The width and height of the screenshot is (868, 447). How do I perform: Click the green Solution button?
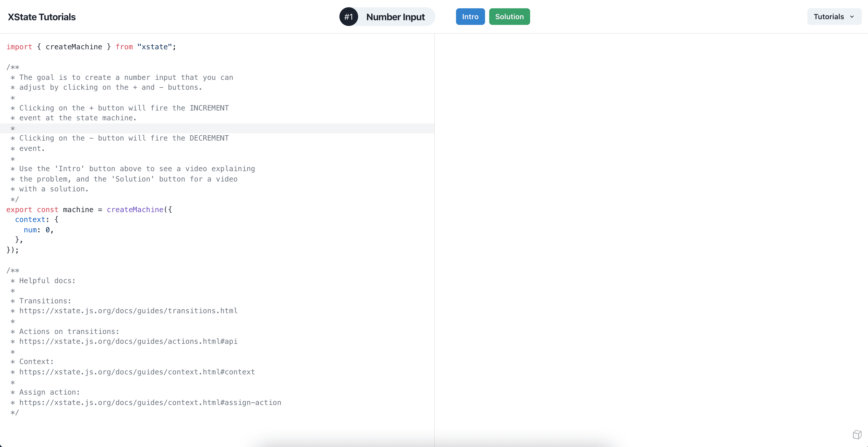point(509,17)
